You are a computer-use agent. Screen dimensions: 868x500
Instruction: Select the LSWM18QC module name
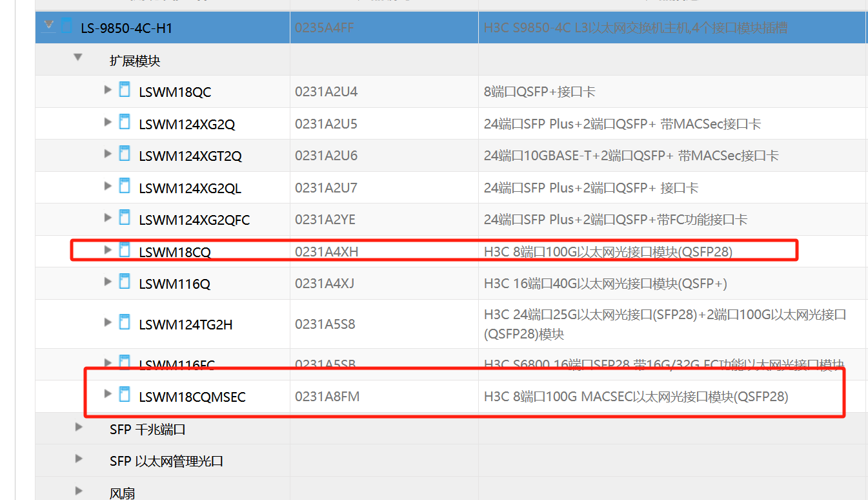pyautogui.click(x=175, y=92)
